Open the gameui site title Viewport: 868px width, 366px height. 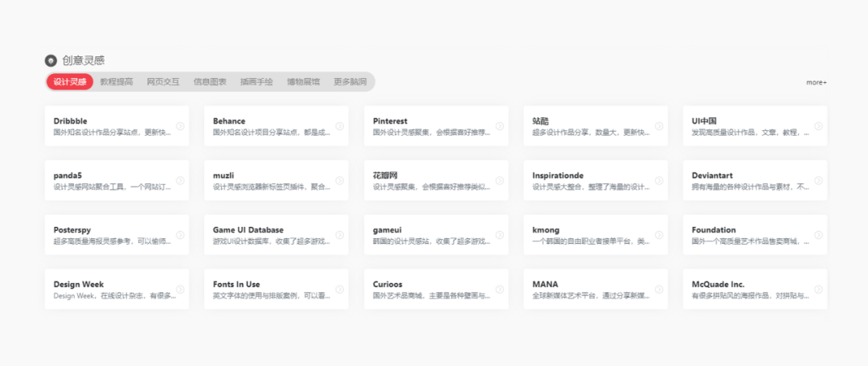[x=387, y=229]
